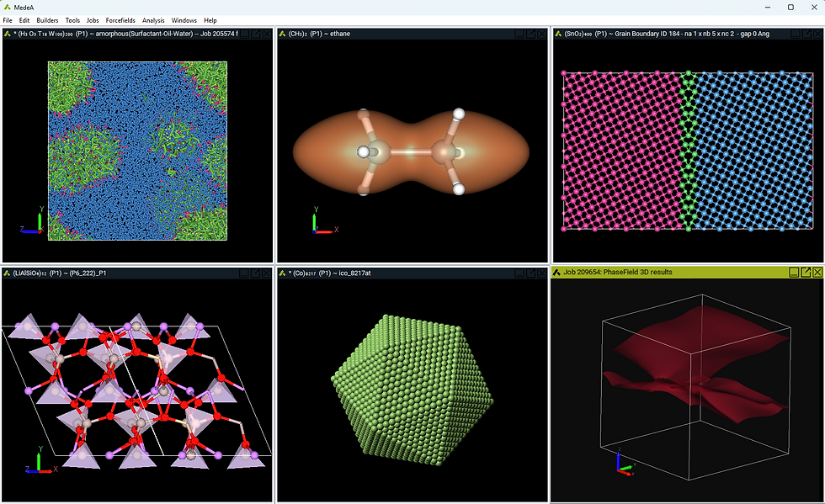Open the Builders menu
The height and width of the screenshot is (504, 825).
(x=47, y=20)
